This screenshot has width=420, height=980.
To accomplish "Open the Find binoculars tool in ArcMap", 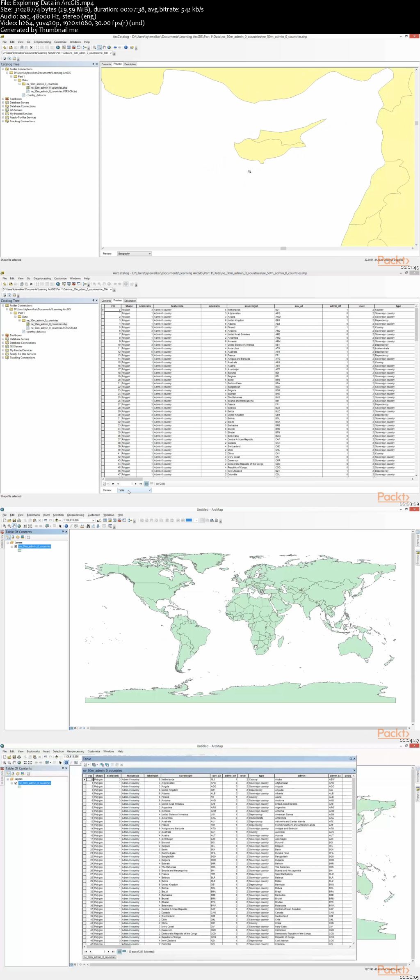I will [88, 526].
